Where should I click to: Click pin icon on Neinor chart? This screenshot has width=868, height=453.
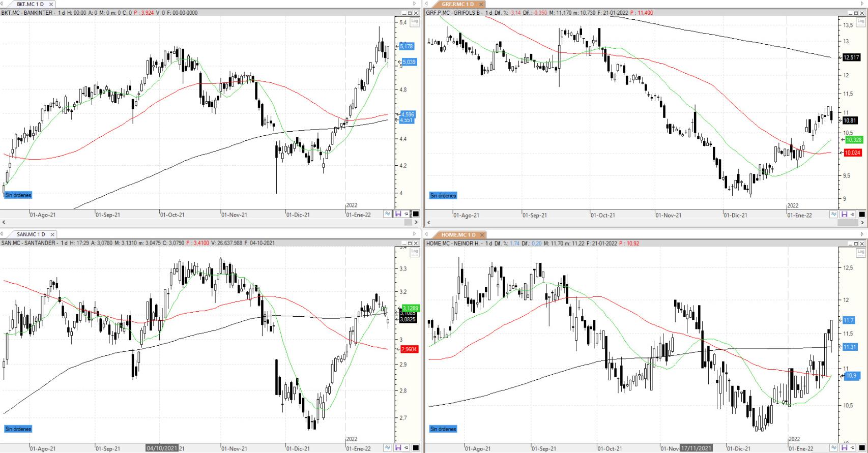tap(853, 448)
